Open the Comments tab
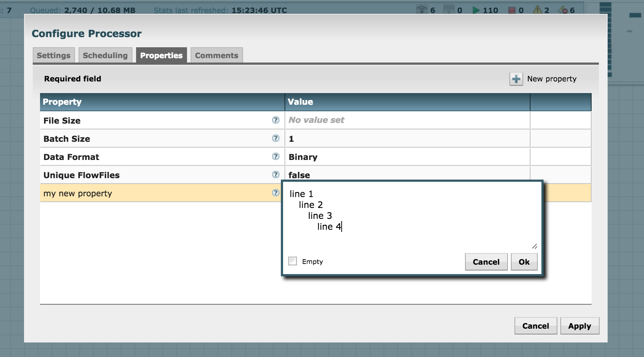The width and height of the screenshot is (644, 357). [x=216, y=55]
